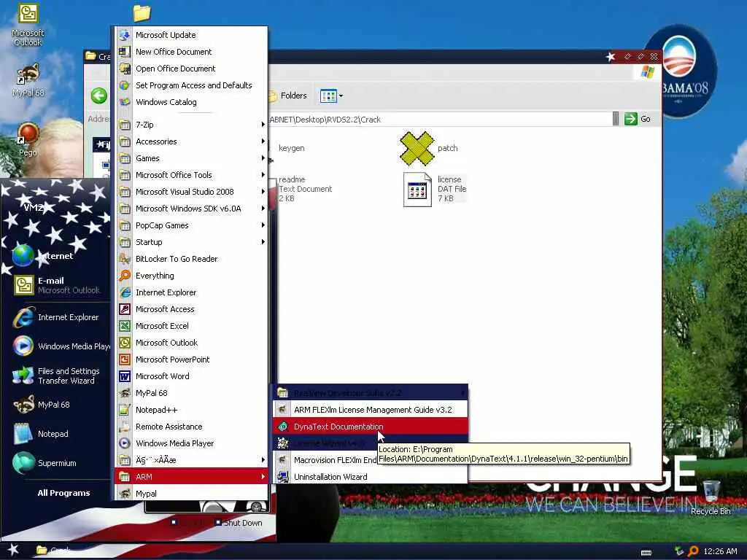Launch Microsoft Access icon
Image resolution: width=747 pixels, height=560 pixels.
pos(124,309)
